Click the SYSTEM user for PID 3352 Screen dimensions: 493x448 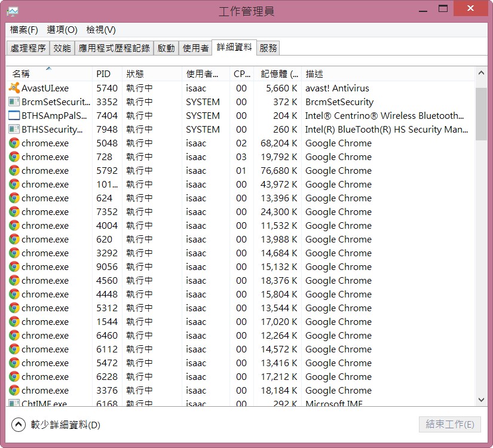point(203,102)
